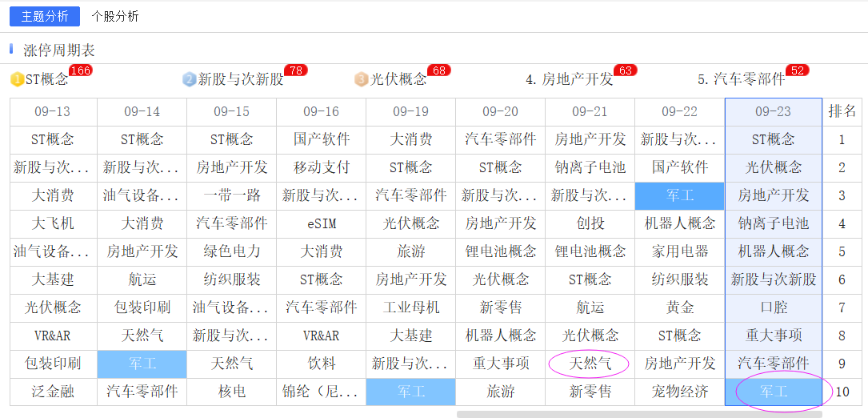868x418 pixels.
Task: Click the 大基建 cell under 09-13
Action: [53, 280]
